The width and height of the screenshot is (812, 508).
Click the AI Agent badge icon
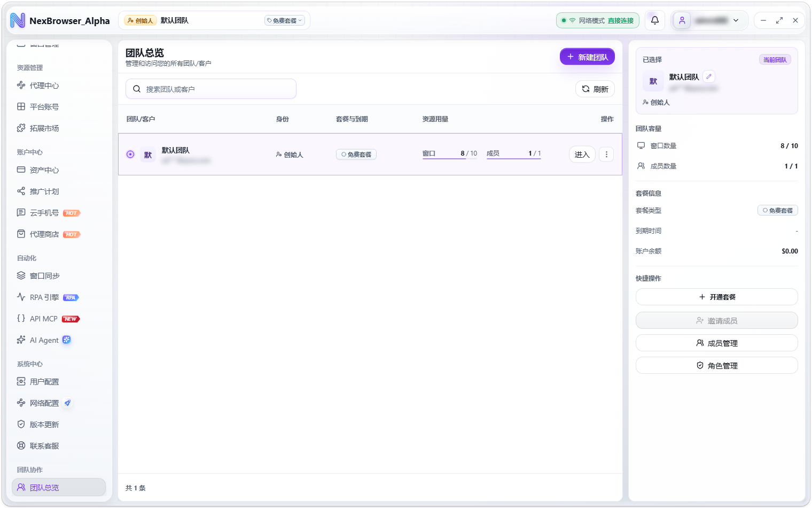pos(66,340)
